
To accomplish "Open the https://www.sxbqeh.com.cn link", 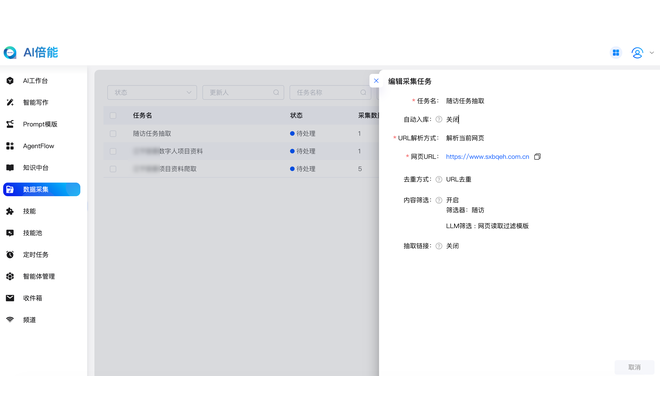I will (x=487, y=157).
